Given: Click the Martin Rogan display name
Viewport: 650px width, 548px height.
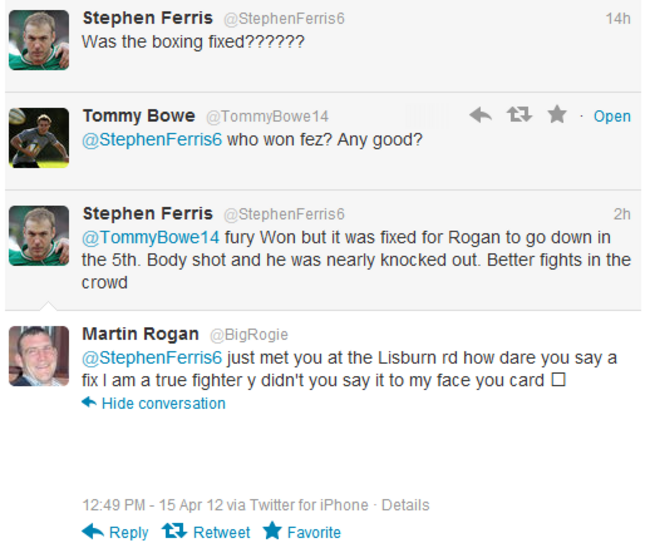Looking at the screenshot, I should coord(139,334).
